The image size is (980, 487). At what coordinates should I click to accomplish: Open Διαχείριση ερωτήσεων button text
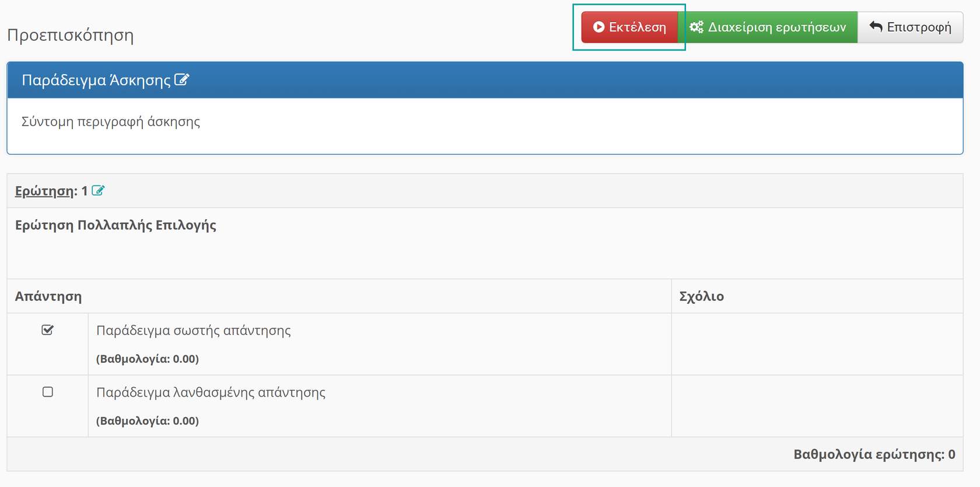(x=776, y=27)
